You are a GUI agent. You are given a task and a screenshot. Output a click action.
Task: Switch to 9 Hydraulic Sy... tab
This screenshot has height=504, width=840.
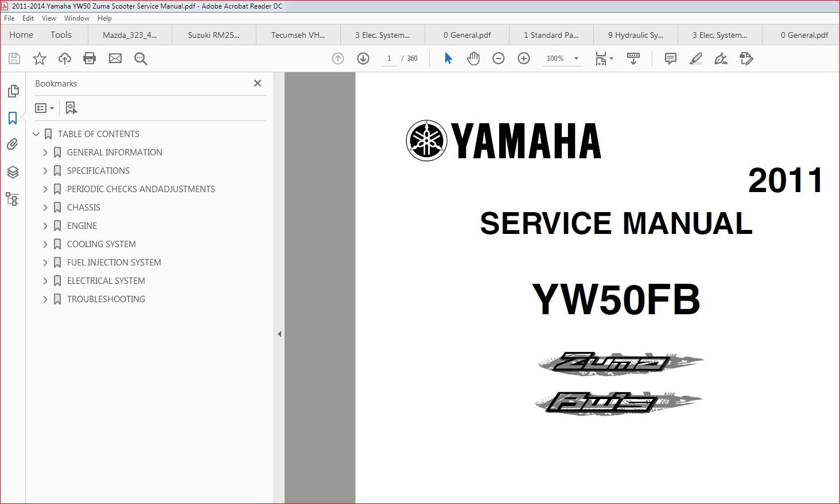(636, 35)
